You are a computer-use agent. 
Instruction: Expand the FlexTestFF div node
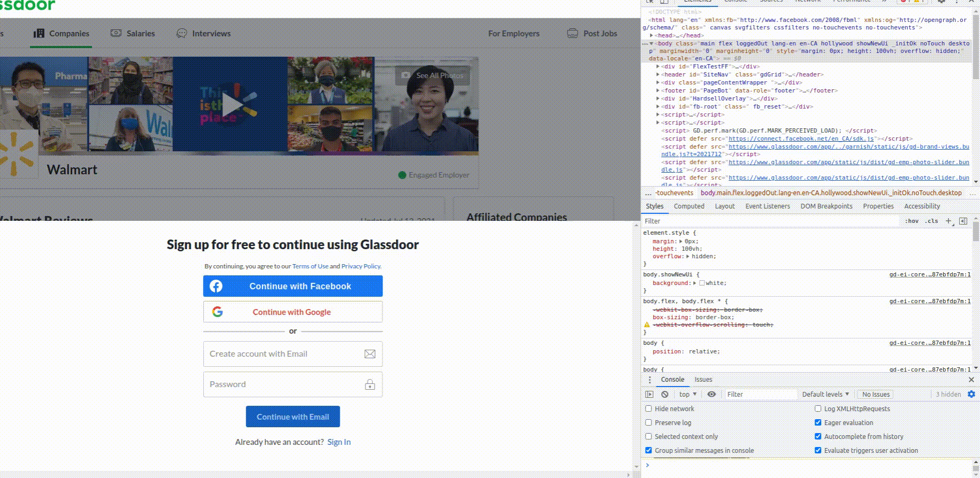[x=658, y=67]
